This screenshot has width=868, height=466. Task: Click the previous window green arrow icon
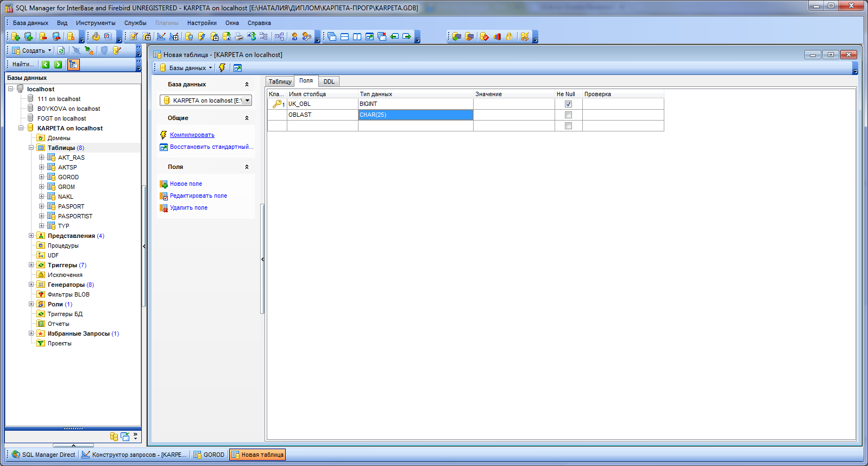pos(394,36)
